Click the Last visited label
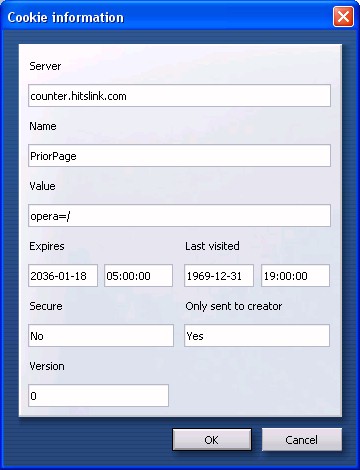The height and width of the screenshot is (470, 360). pos(212,246)
